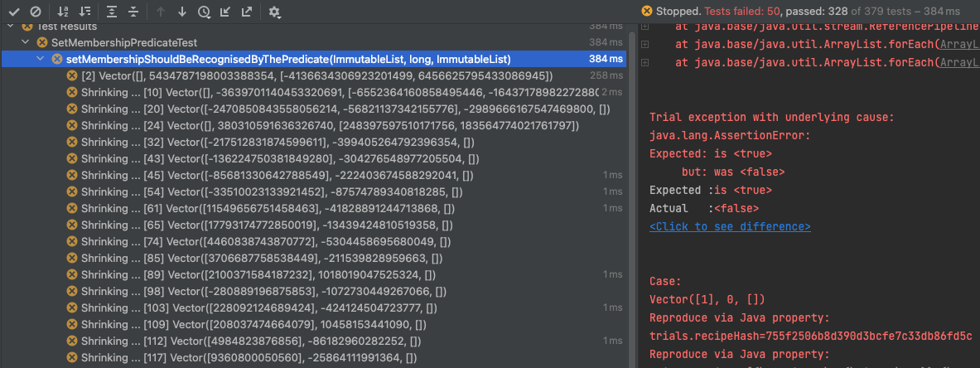Click the Sort by Duration icon
The height and width of the screenshot is (368, 980).
[x=84, y=12]
